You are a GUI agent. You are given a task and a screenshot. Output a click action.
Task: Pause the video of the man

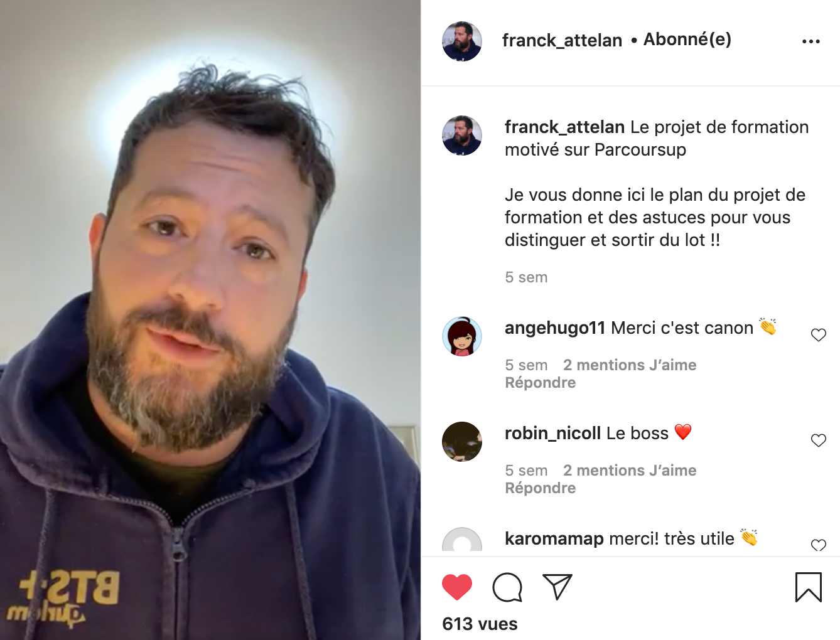click(x=210, y=320)
